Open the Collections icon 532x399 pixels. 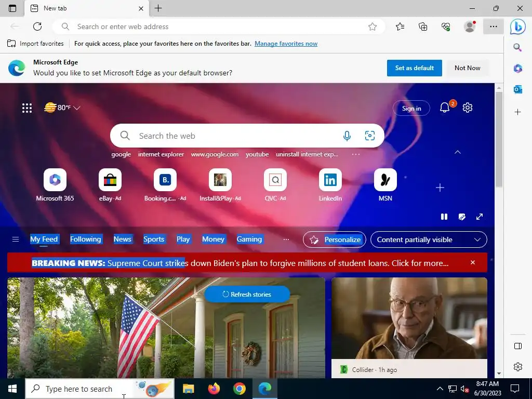tap(423, 26)
